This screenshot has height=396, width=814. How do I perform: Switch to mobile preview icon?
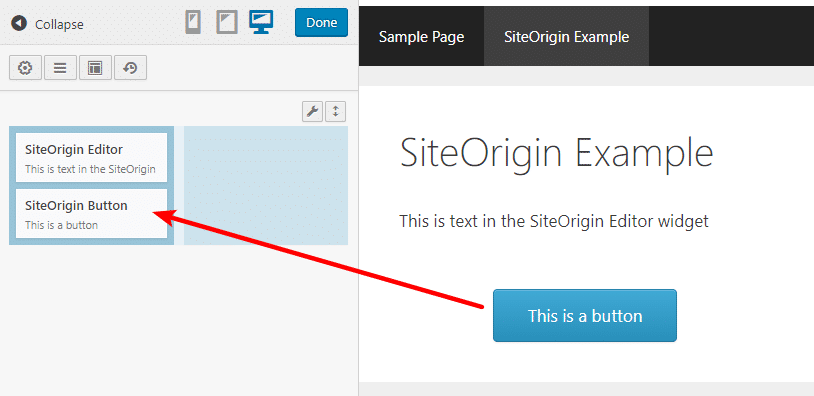pyautogui.click(x=193, y=23)
